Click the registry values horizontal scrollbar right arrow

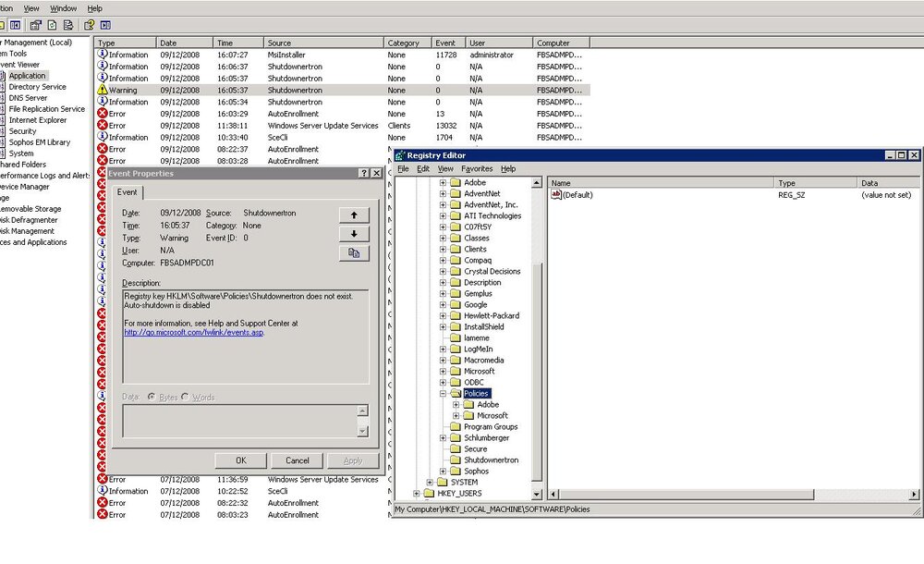[914, 494]
